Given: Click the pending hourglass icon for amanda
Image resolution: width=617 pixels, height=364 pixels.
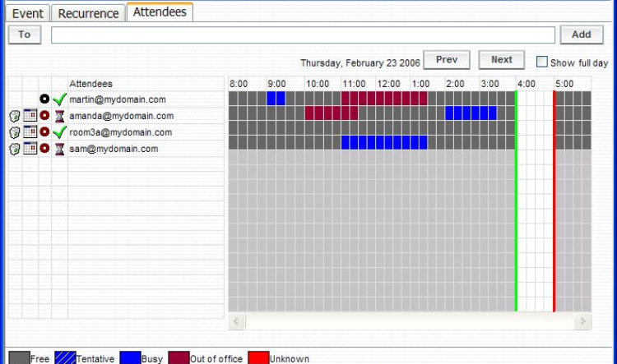Looking at the screenshot, I should pyautogui.click(x=59, y=116).
